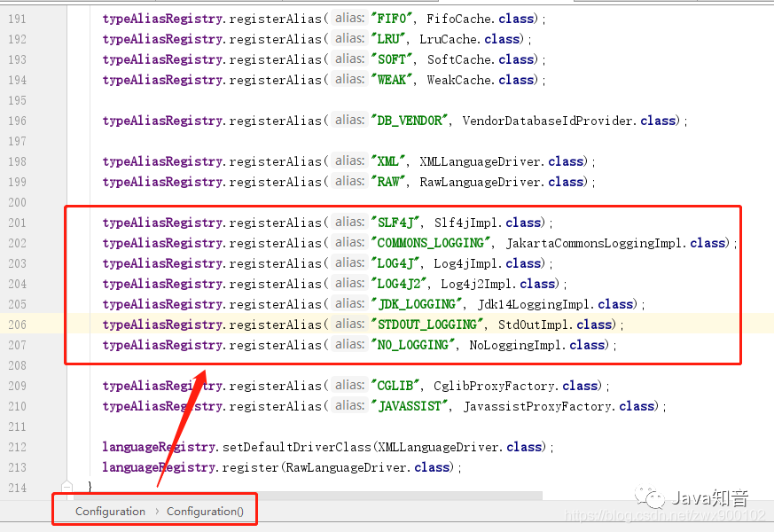Image resolution: width=774 pixels, height=532 pixels.
Task: Click CglibProxyFactory class reference
Action: [494, 386]
